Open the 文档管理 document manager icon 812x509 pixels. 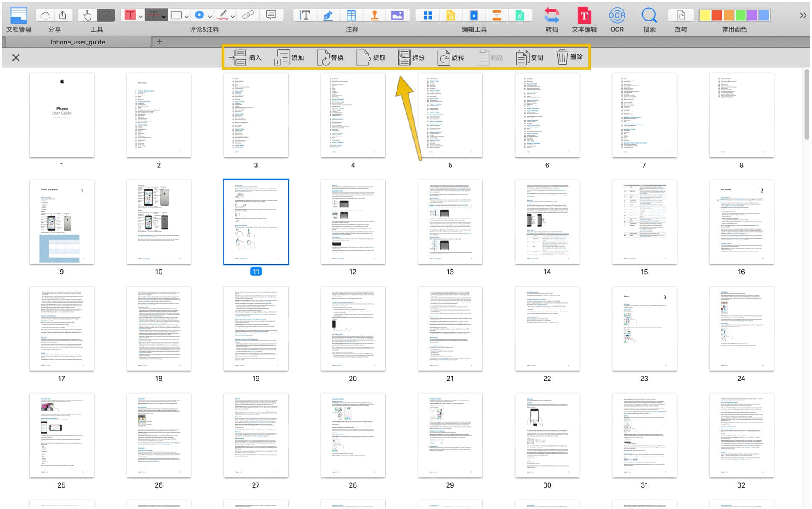point(19,15)
